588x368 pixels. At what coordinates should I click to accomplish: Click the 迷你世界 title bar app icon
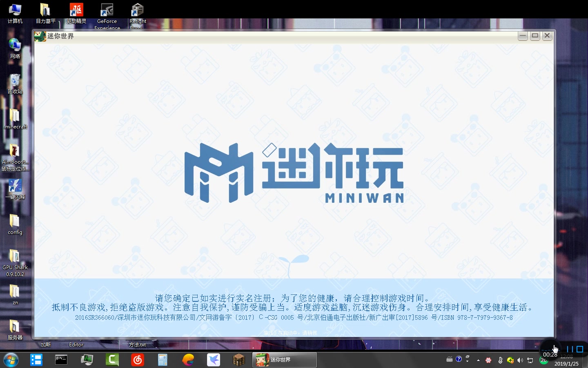tap(40, 36)
